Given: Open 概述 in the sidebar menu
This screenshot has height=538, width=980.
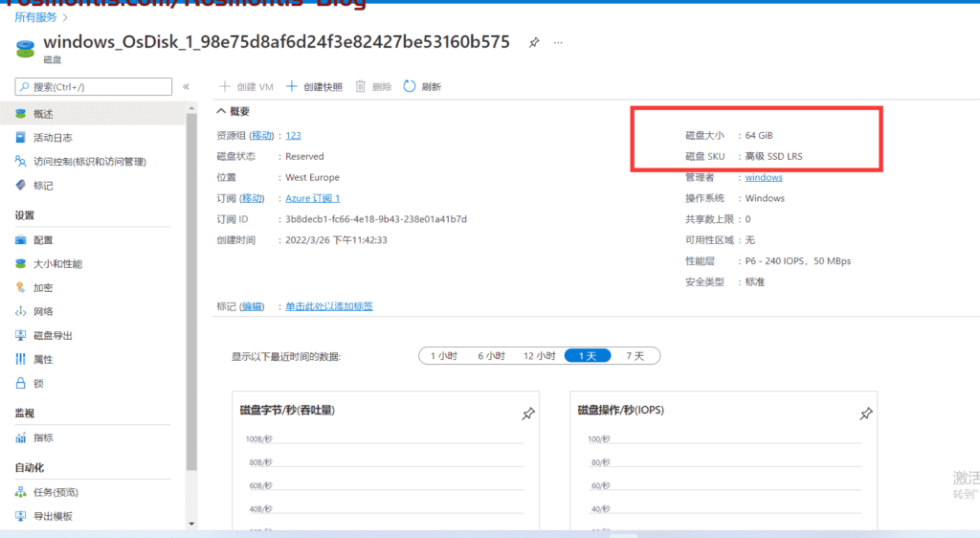Looking at the screenshot, I should (x=93, y=114).
